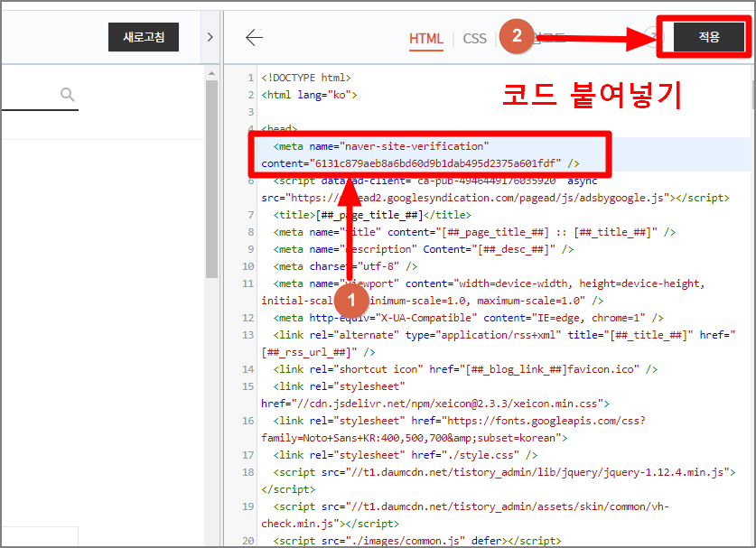Click the <!DOCTYPE html> code line
This screenshot has height=548, width=756.
pyautogui.click(x=306, y=78)
